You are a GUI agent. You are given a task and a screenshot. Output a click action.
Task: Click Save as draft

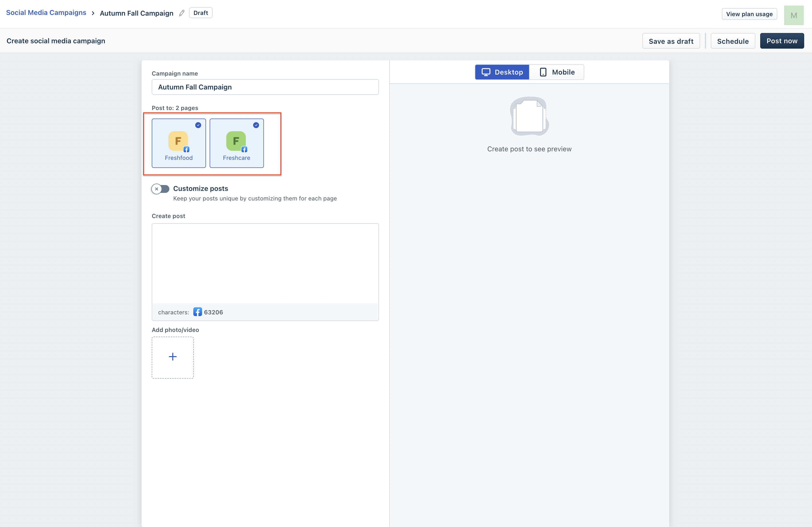(671, 41)
